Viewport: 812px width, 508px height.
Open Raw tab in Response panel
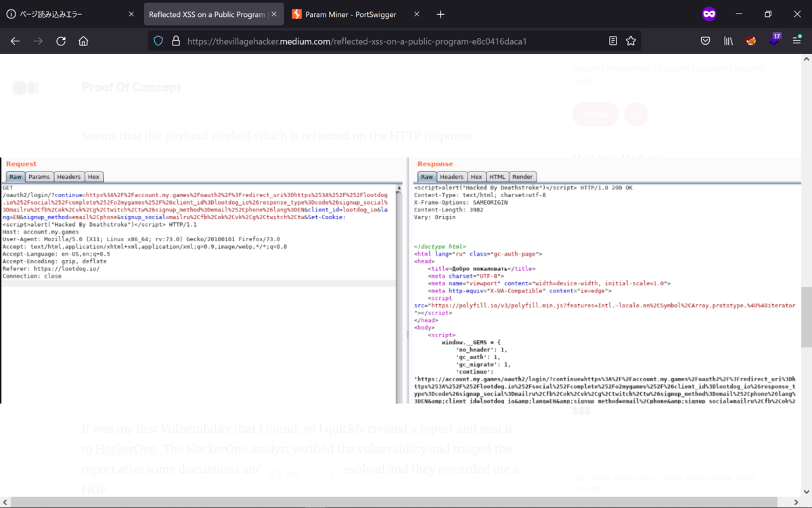pyautogui.click(x=427, y=177)
